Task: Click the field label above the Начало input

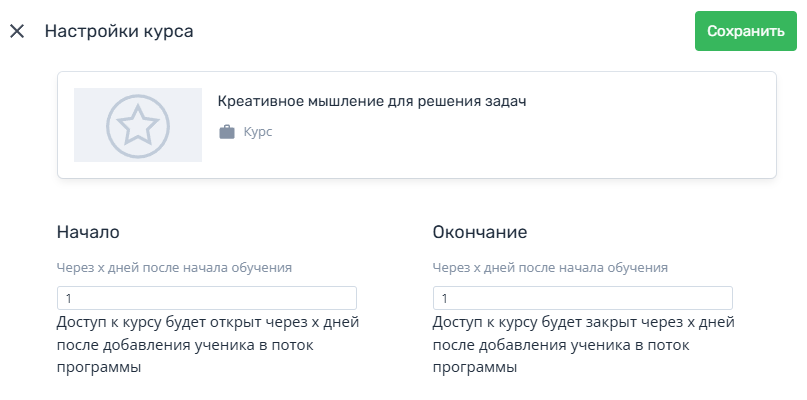Action: [x=174, y=268]
